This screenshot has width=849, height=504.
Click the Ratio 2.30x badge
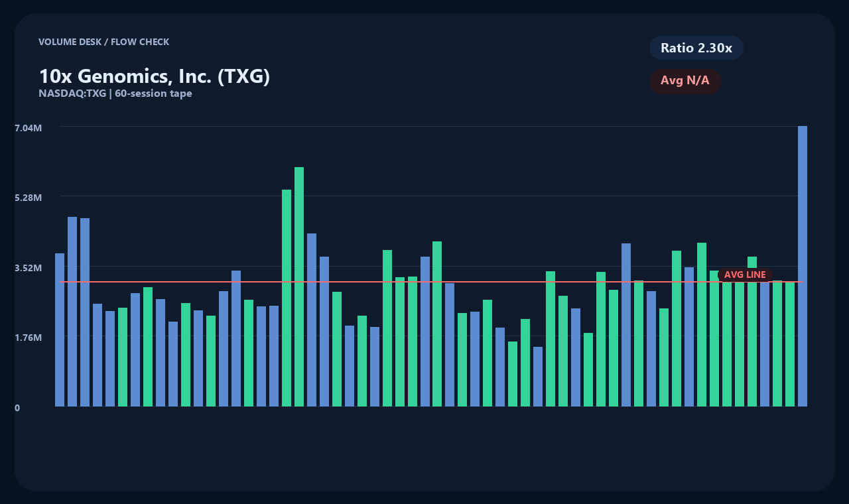point(696,48)
